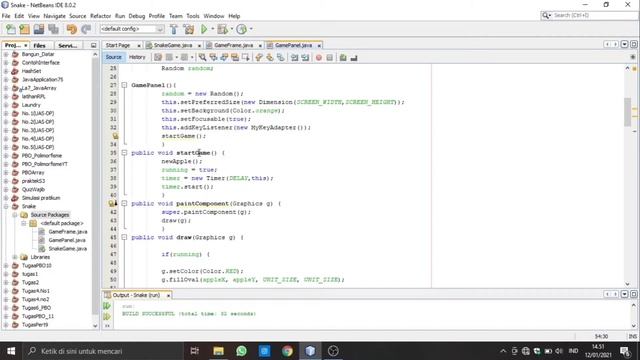Expand the Bangun_Datar project node
The image size is (640, 360).
click(6, 54)
